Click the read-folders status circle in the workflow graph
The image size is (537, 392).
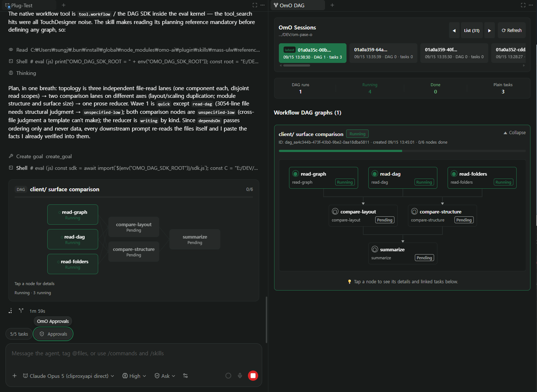pos(454,174)
